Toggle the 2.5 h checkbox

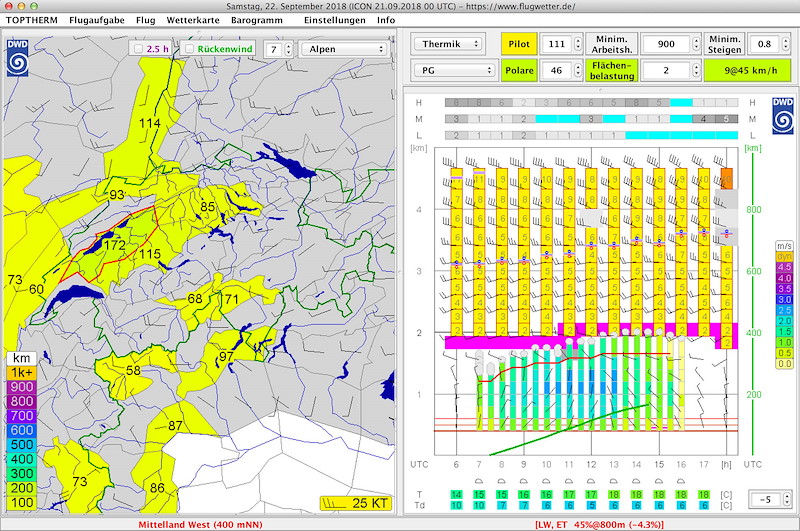pos(138,49)
